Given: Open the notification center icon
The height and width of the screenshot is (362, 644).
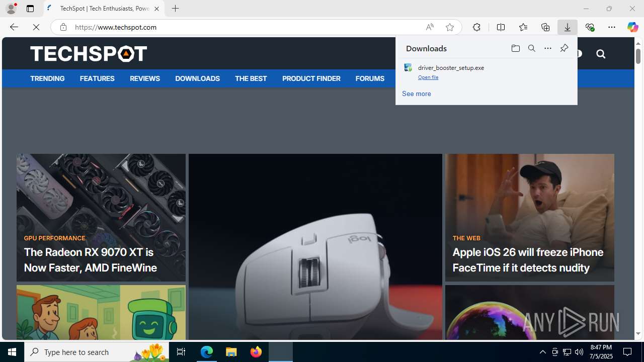Looking at the screenshot, I should (628, 352).
